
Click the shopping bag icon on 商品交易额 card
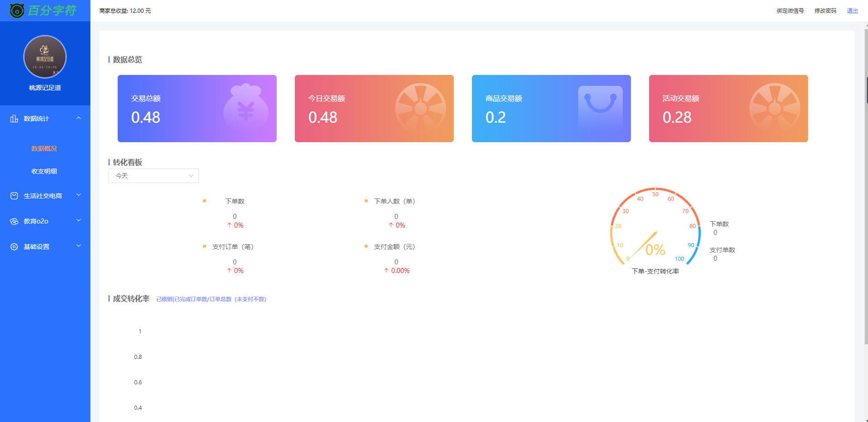pos(600,108)
